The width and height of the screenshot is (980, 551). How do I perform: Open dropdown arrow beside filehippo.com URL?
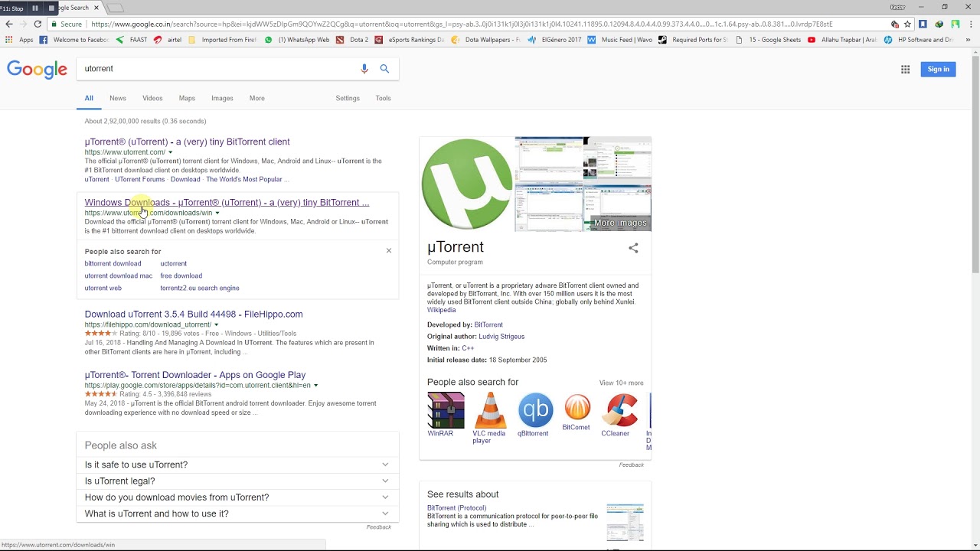pyautogui.click(x=216, y=324)
